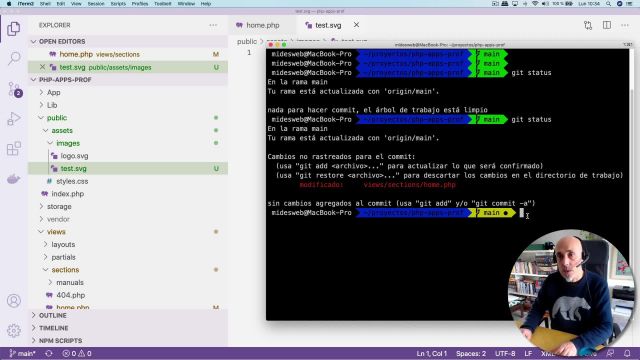Split the editor to the right
Screen dimensions: 640x360
[x=607, y=25]
